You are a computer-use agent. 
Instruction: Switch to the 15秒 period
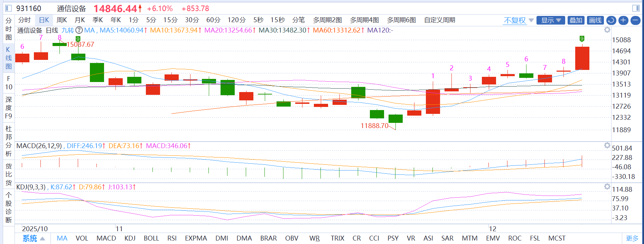point(278,20)
